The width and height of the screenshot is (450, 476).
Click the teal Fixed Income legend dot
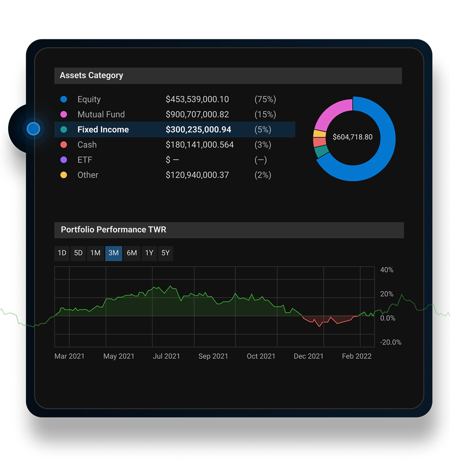[64, 130]
